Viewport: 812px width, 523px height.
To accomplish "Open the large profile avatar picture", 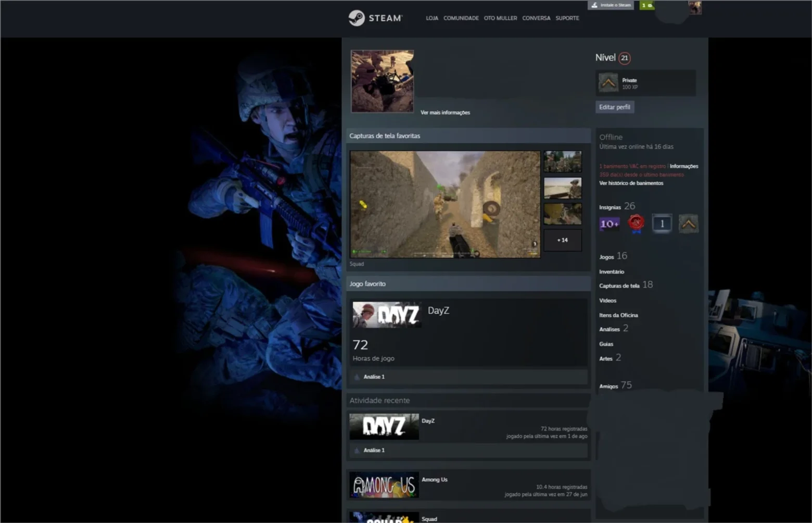I will tap(383, 81).
